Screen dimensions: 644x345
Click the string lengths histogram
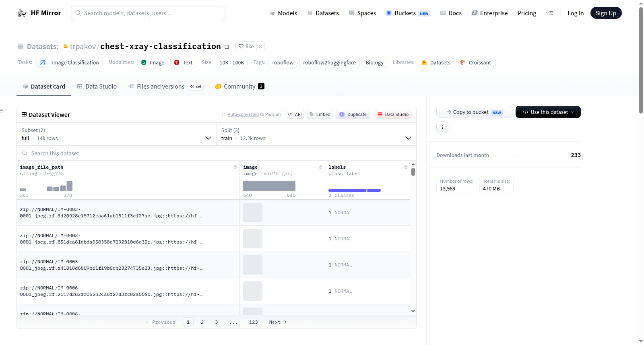pos(46,186)
